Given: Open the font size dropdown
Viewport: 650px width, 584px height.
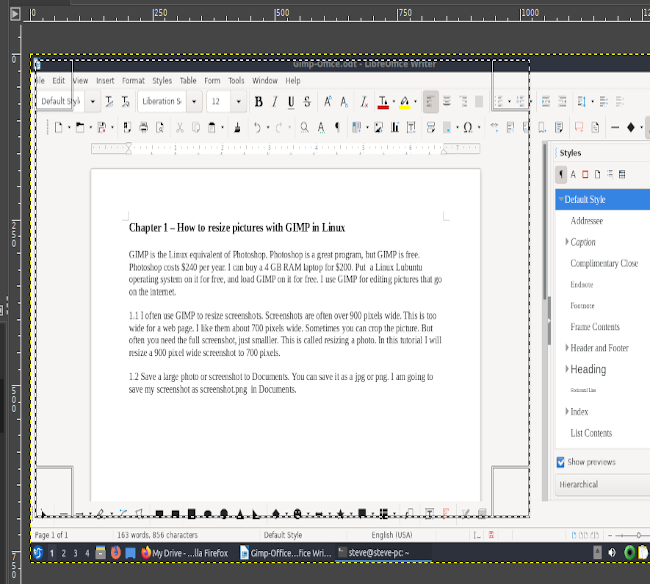Looking at the screenshot, I should tap(238, 102).
